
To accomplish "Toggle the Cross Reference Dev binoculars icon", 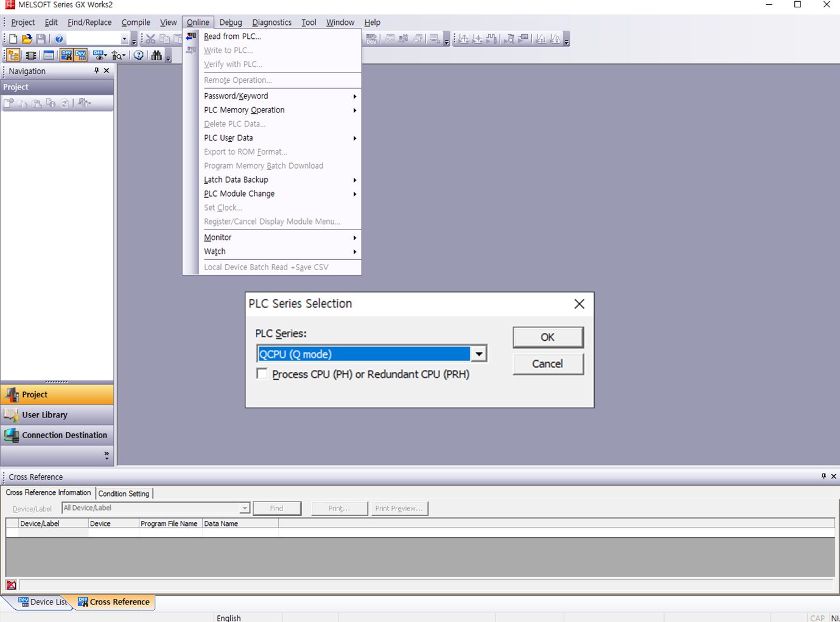I will pos(66,55).
